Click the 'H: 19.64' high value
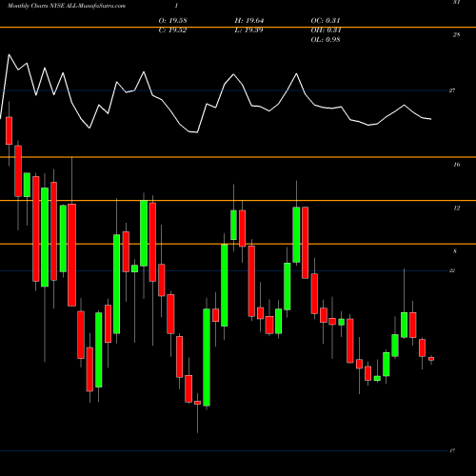This screenshot has width=476, height=476. [249, 21]
